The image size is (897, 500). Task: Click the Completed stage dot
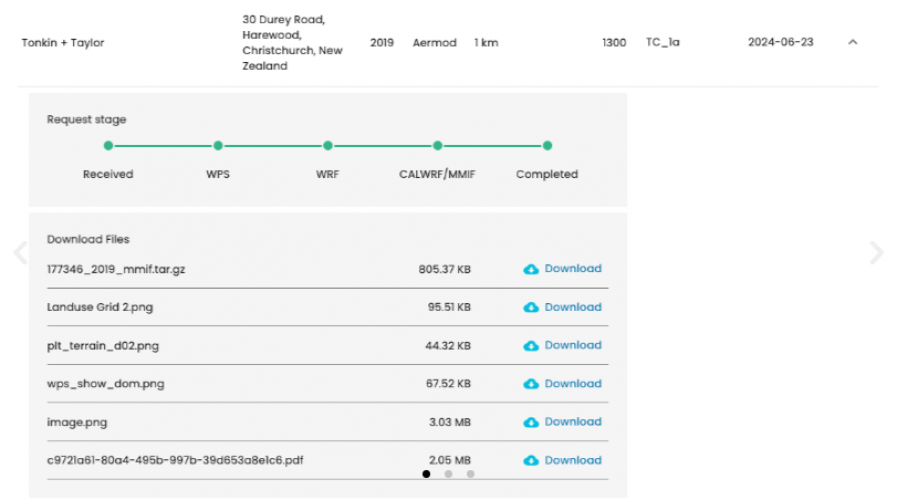click(x=547, y=146)
